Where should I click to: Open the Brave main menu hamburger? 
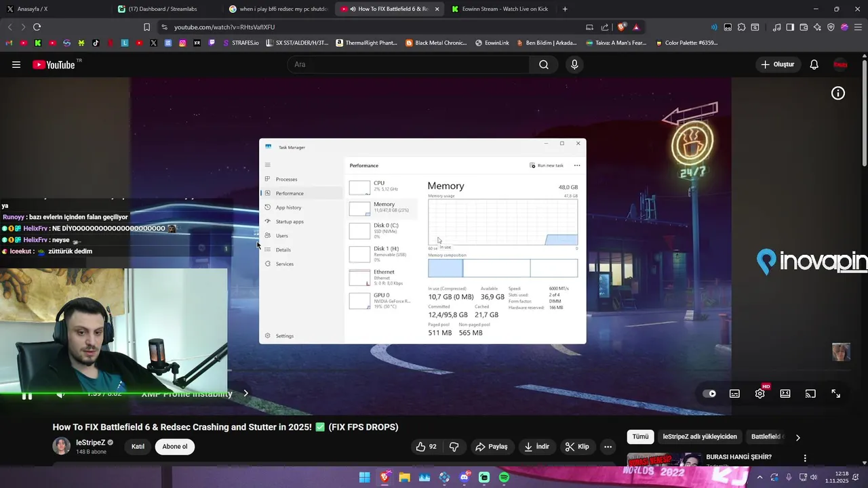point(859,27)
